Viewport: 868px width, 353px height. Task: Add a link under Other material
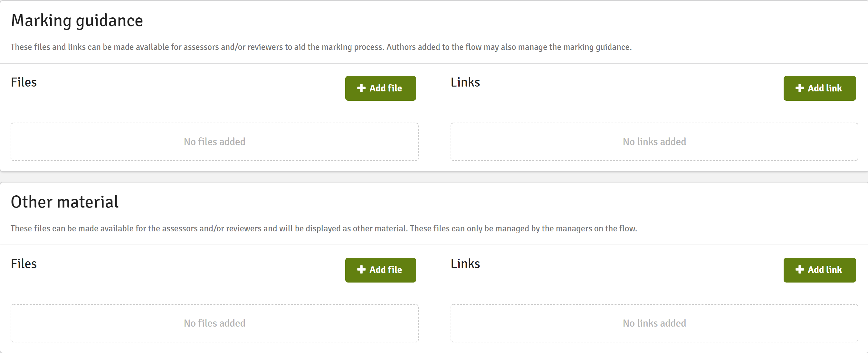pyautogui.click(x=819, y=270)
